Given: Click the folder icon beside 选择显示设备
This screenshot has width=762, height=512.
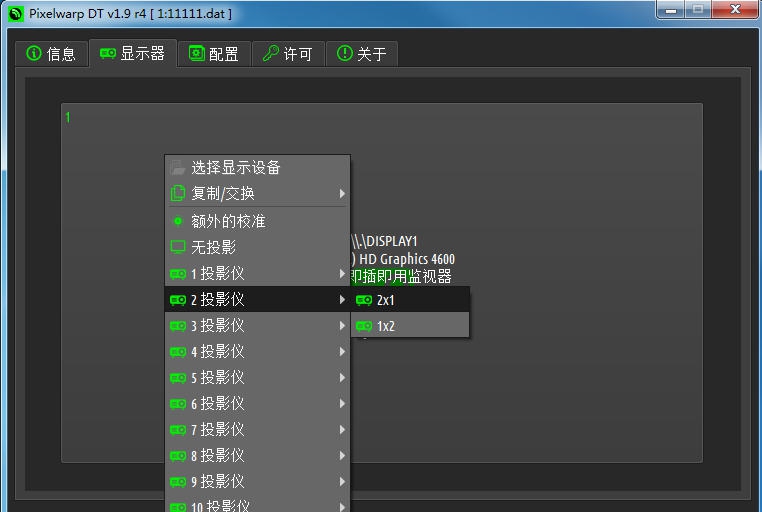Looking at the screenshot, I should point(178,168).
